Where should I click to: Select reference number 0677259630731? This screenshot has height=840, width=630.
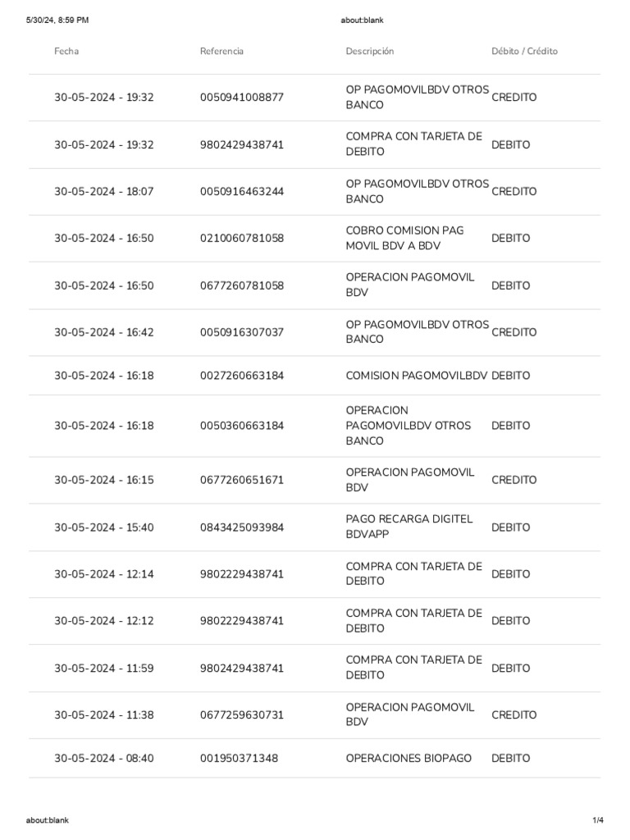(x=242, y=715)
